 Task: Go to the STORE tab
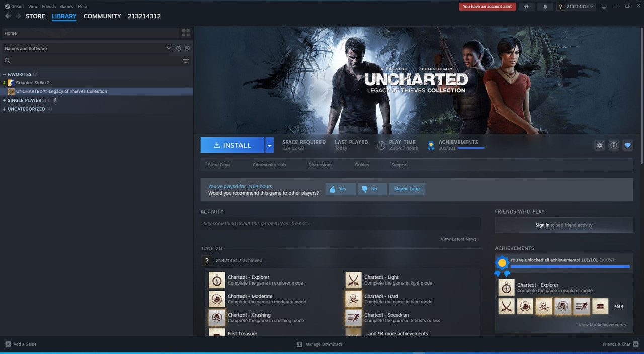[35, 16]
